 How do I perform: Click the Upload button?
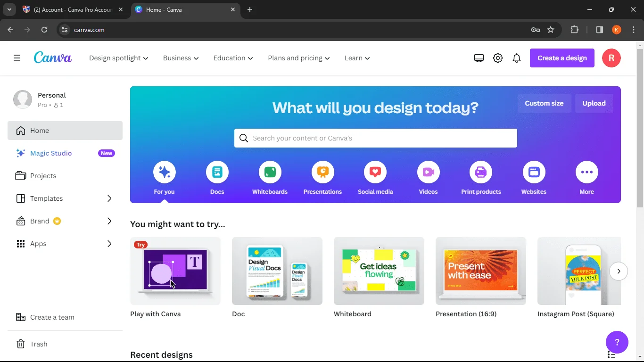click(594, 103)
